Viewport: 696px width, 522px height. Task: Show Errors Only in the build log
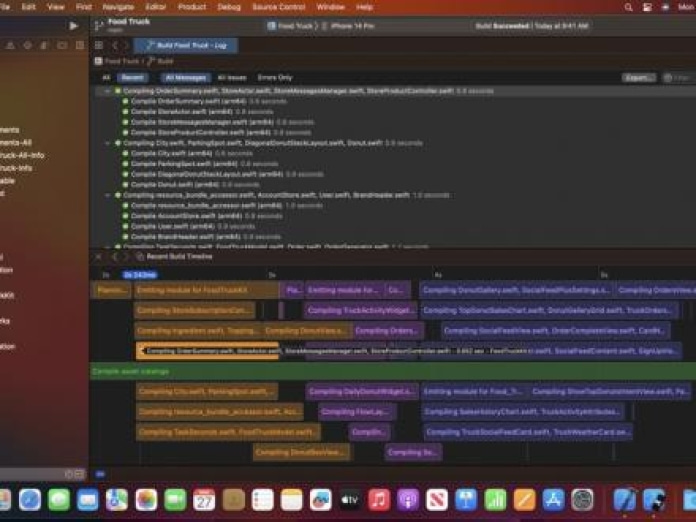[275, 78]
